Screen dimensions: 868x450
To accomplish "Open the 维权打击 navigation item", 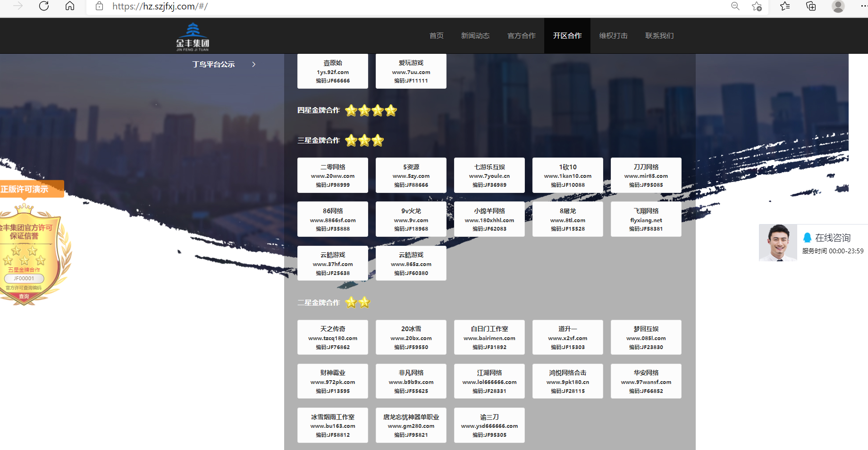I will click(x=613, y=36).
